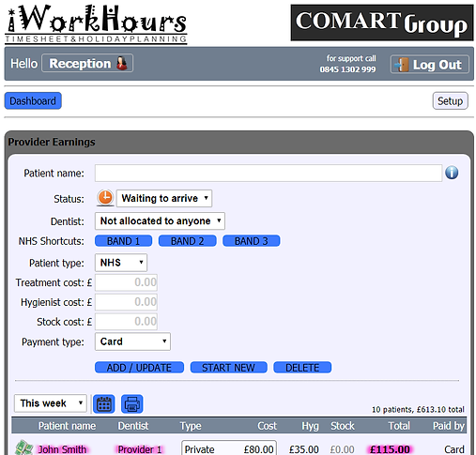
Task: Click the ADD / UPDATE button
Action: coord(139,368)
